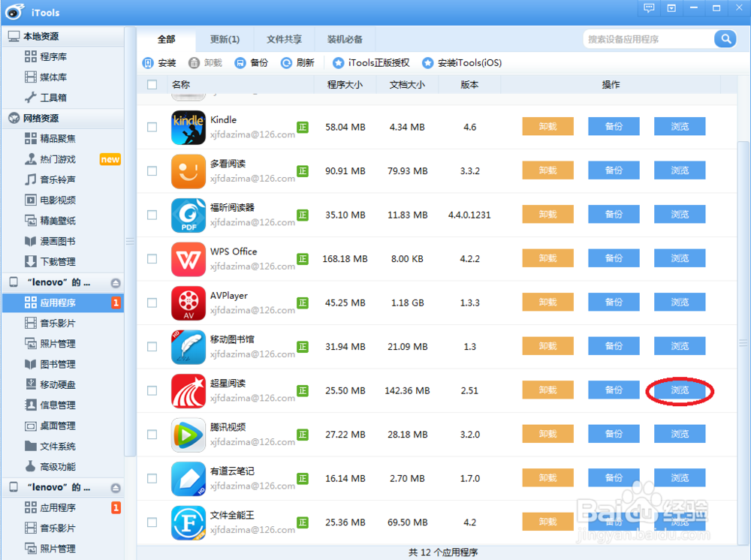Open 热门游戏 hot games
Viewport: 751px width, 560px height.
[57, 159]
